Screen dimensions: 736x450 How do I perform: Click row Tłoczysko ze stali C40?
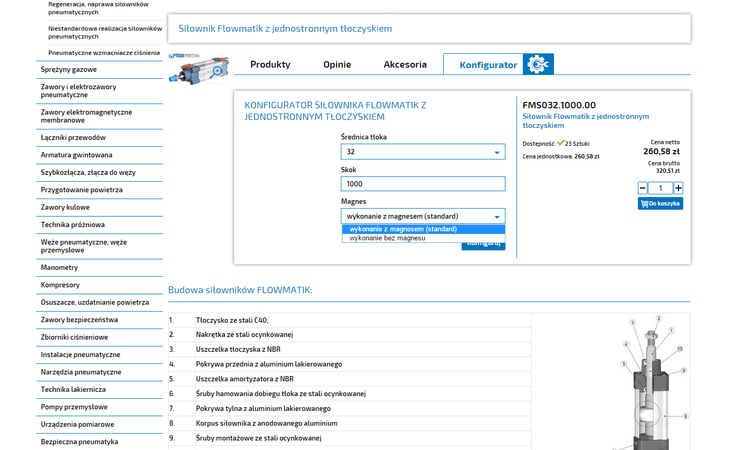coord(350,320)
